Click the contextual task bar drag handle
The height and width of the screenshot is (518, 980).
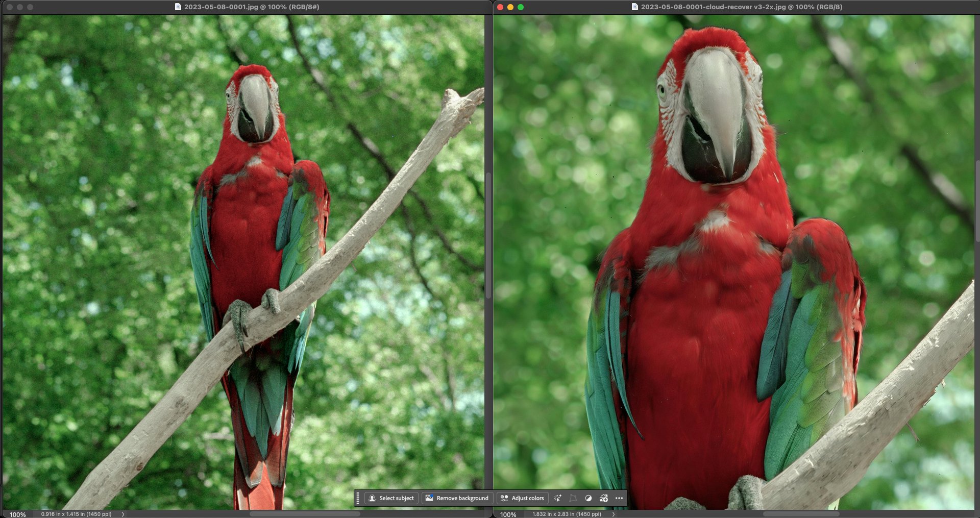[358, 498]
